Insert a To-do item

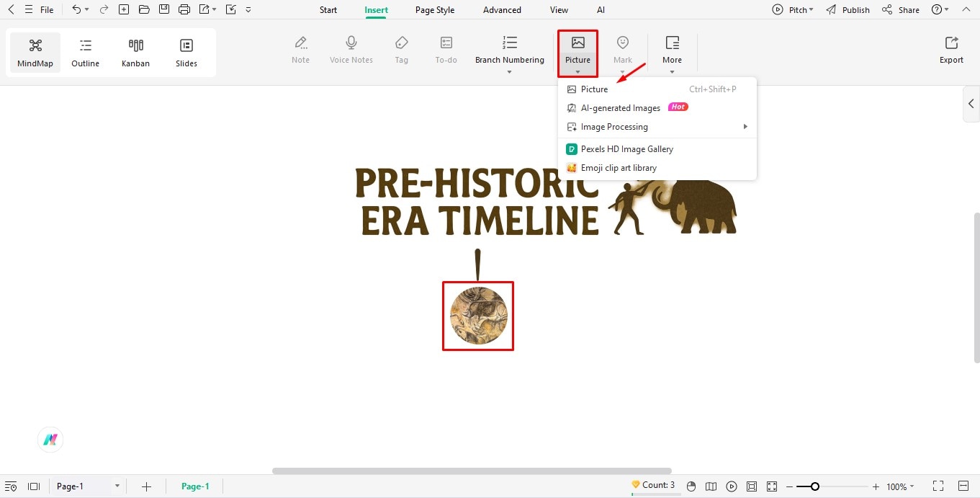446,50
